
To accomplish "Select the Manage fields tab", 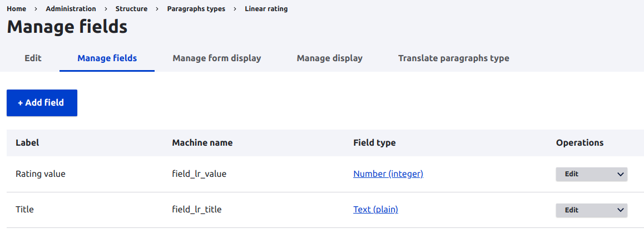I will click(107, 58).
